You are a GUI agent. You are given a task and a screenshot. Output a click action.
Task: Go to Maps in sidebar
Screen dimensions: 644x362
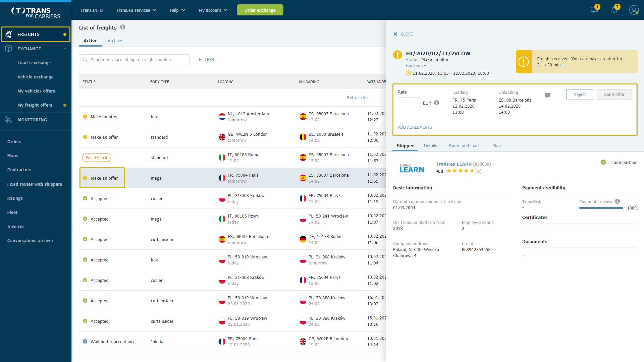13,156
